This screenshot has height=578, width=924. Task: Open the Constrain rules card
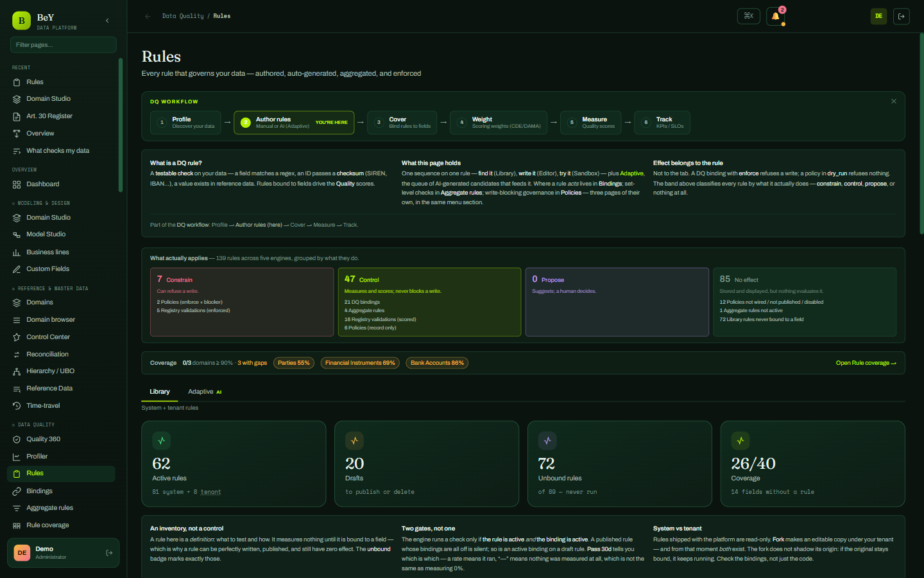point(242,302)
